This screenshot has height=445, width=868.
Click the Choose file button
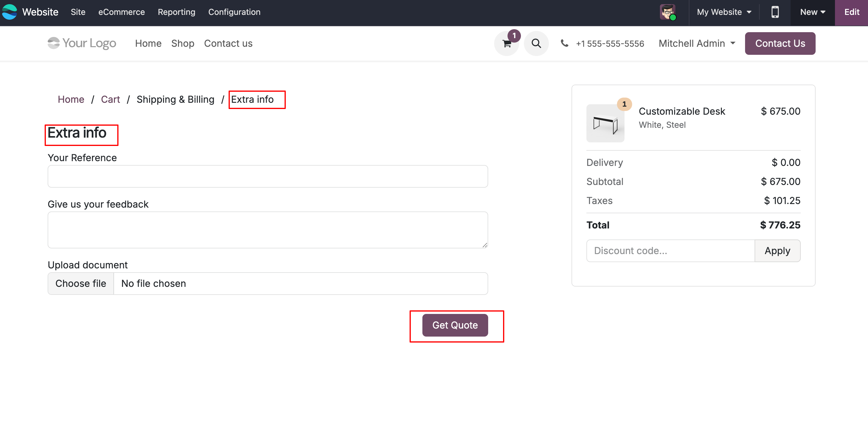(x=81, y=284)
